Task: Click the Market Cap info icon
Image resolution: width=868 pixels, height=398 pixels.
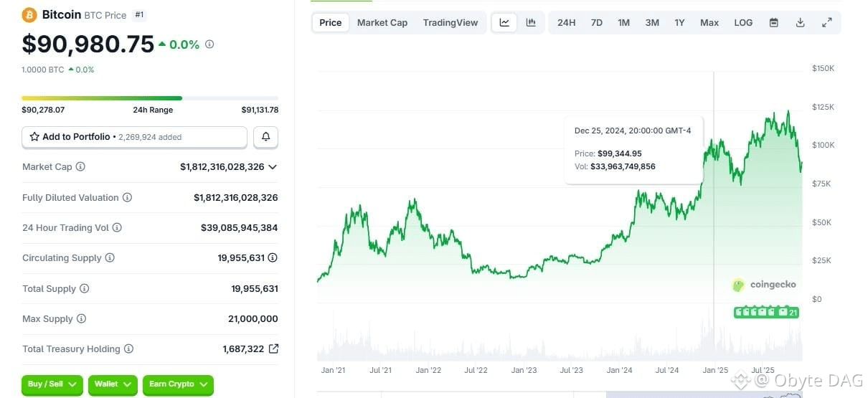Action: 80,167
